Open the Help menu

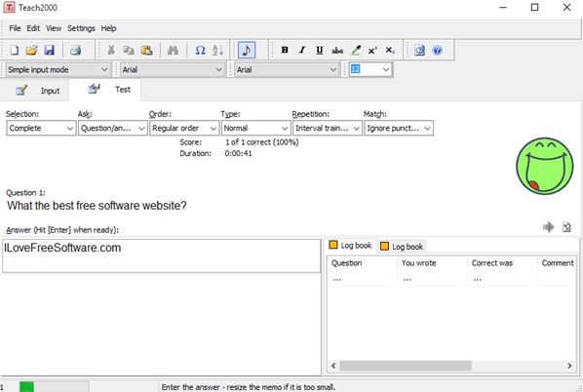(108, 28)
